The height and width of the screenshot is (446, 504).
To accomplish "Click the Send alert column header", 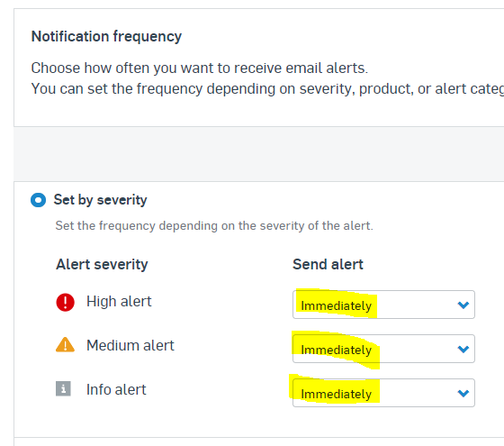I will [328, 264].
